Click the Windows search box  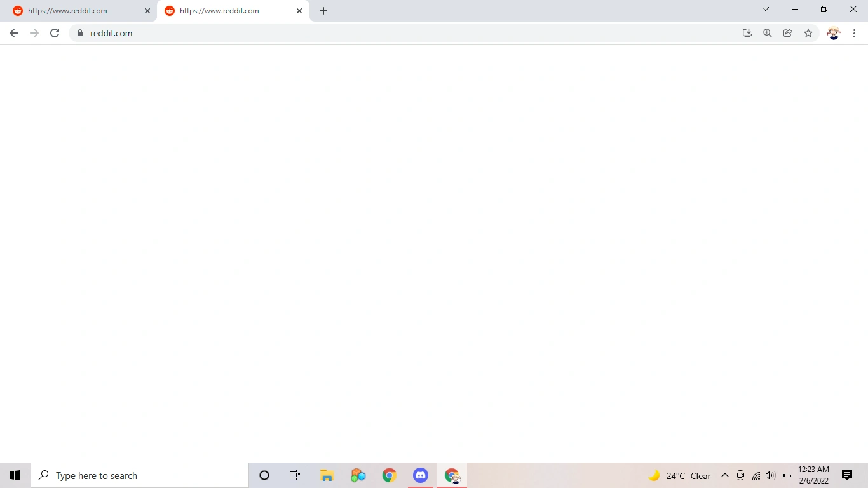tap(140, 475)
